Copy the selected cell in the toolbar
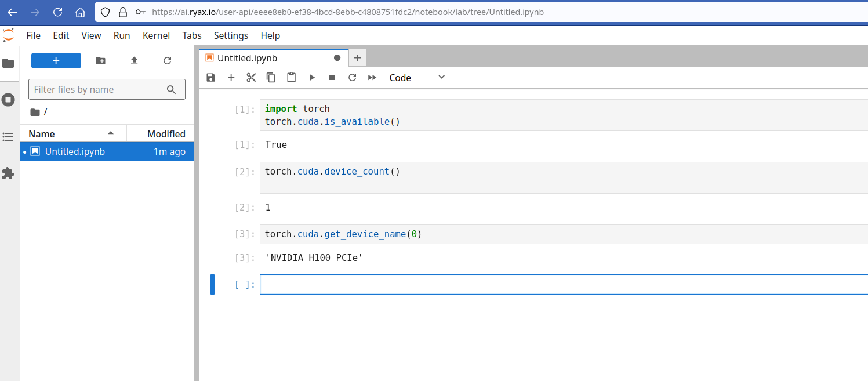868x381 pixels. (271, 78)
